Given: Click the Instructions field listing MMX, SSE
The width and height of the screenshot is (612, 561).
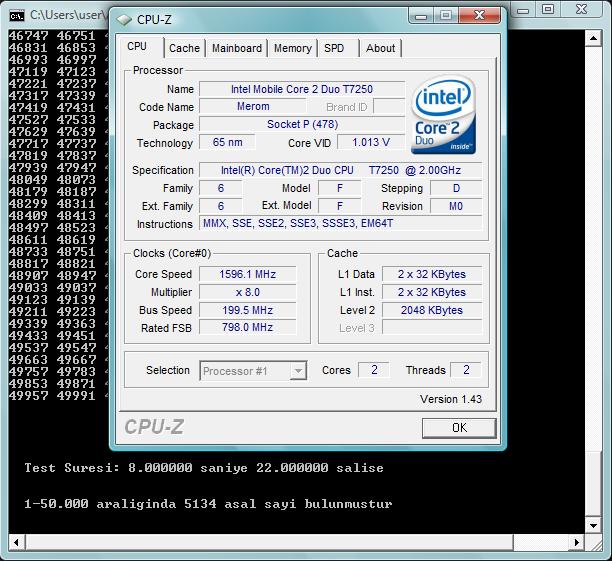Looking at the screenshot, I should pos(341,223).
